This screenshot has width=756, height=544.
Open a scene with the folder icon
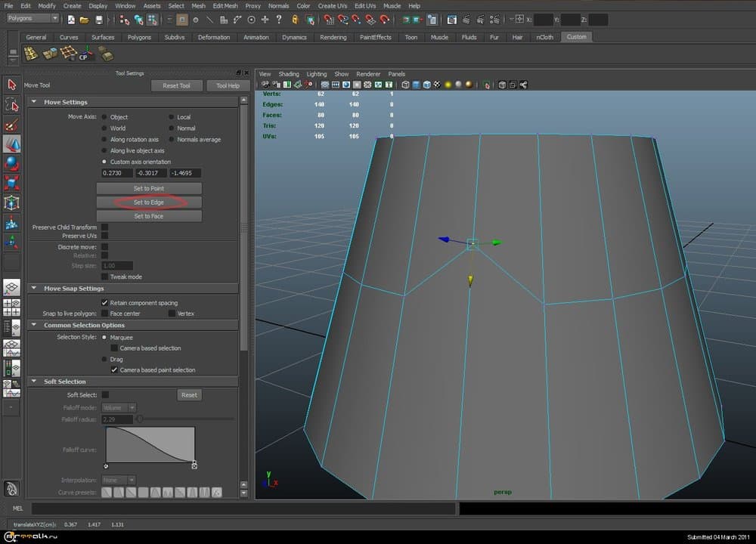point(85,20)
